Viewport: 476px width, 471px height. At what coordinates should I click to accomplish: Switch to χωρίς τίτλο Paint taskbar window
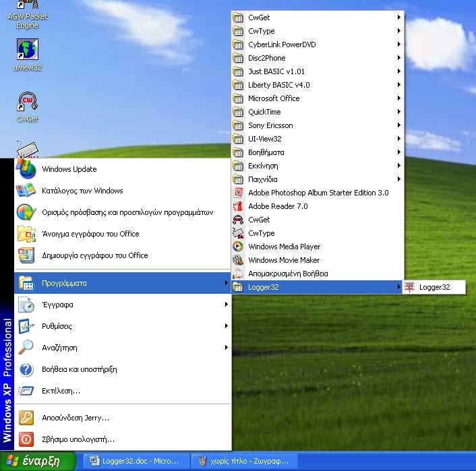click(x=245, y=461)
